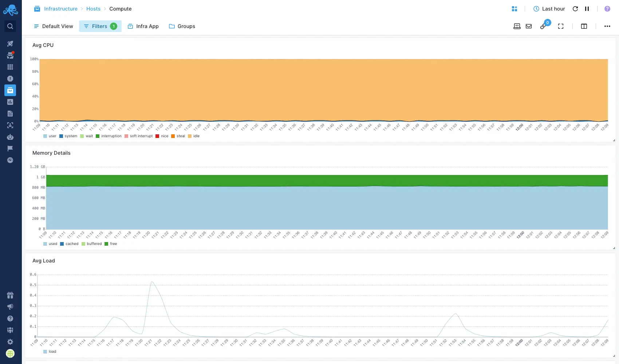Toggle the cached series in Memory legend

tap(69, 244)
